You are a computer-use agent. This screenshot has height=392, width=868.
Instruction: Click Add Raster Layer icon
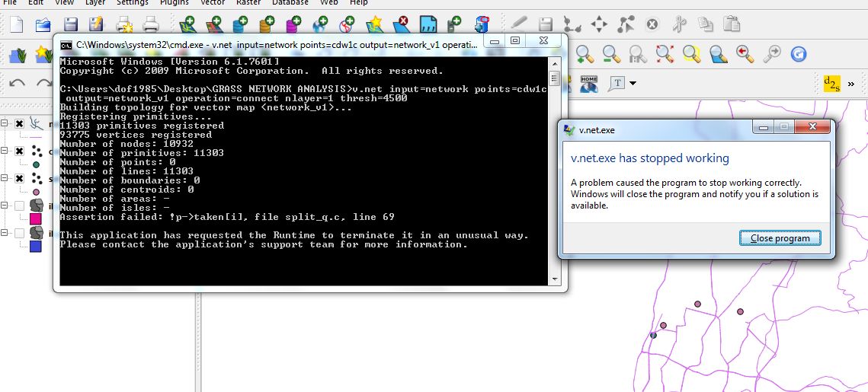(214, 24)
